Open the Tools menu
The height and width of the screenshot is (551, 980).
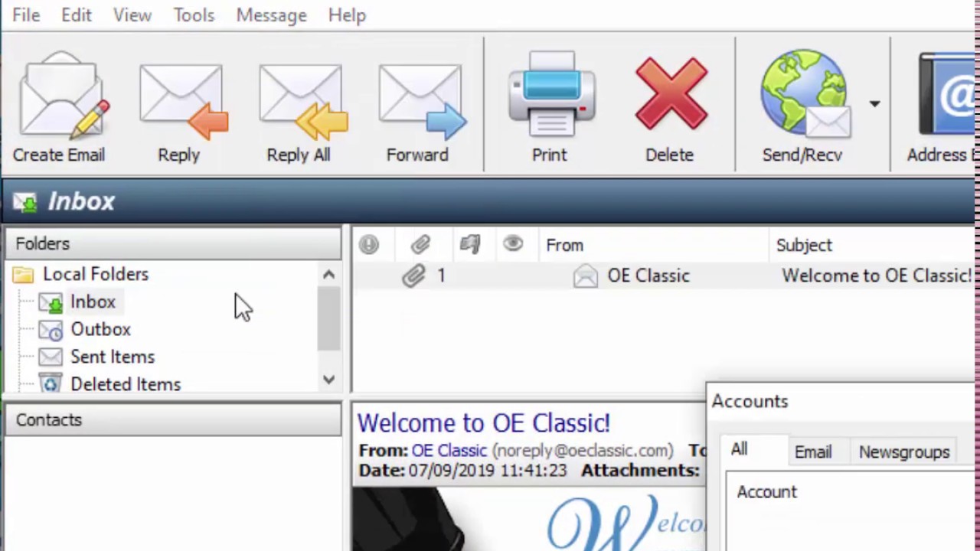[194, 15]
